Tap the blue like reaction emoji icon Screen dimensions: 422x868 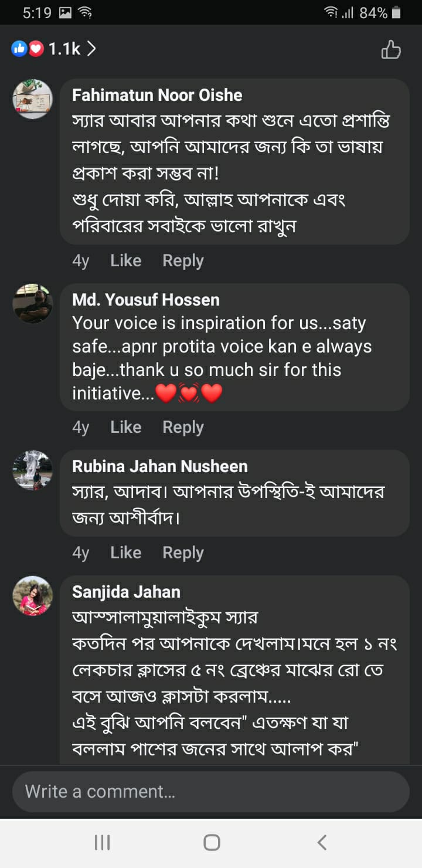[x=19, y=49]
